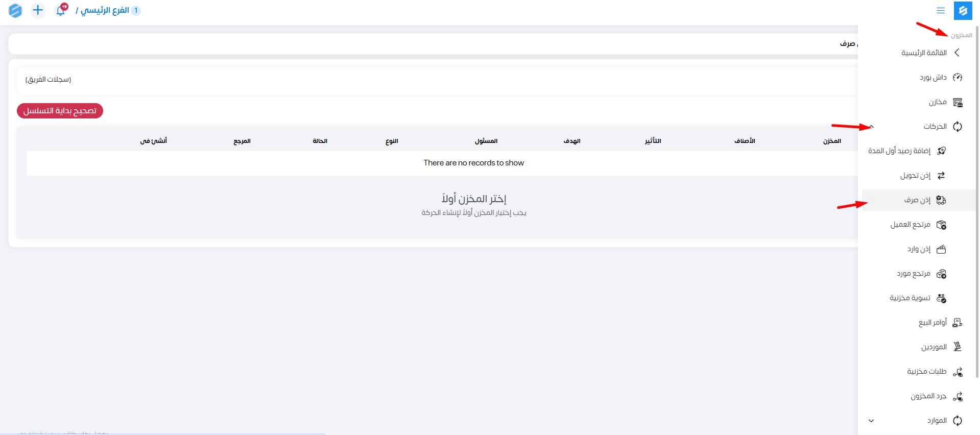Click the المخزن column header

coord(832,141)
